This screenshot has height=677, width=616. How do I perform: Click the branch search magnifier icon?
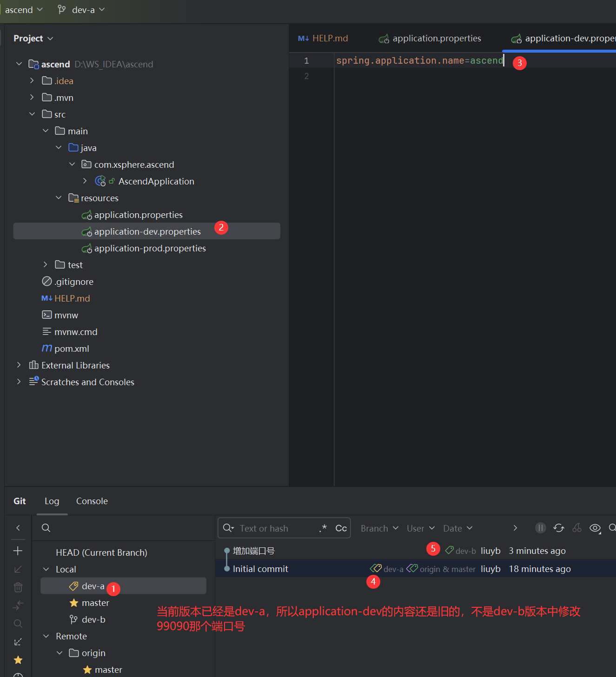(x=46, y=528)
